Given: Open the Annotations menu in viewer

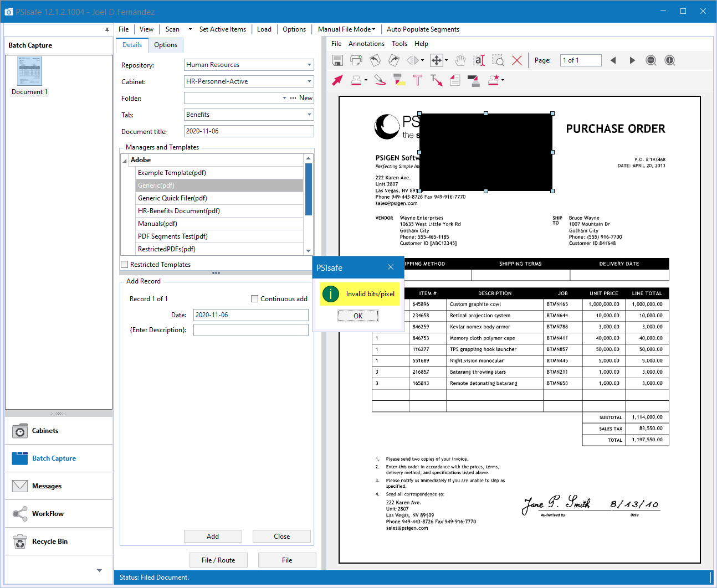Looking at the screenshot, I should tap(366, 44).
